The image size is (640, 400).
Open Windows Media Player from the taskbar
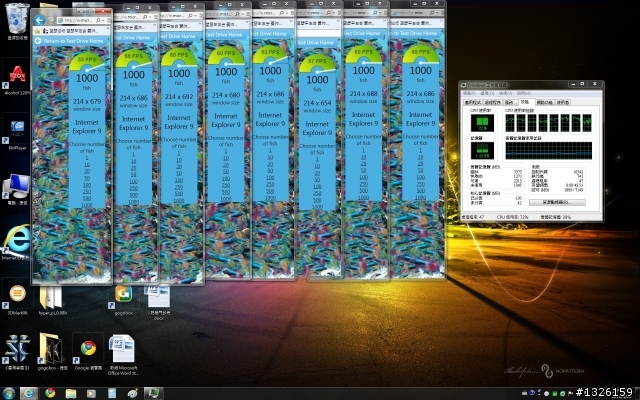tap(91, 393)
